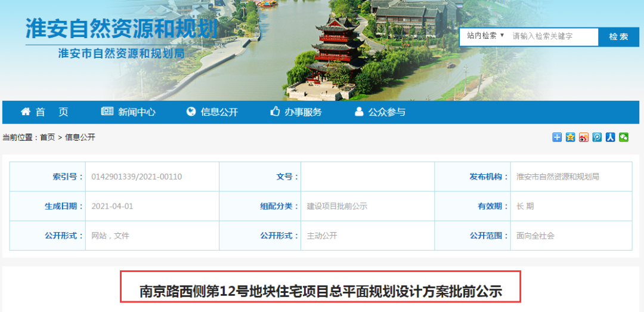The height and width of the screenshot is (312, 644).
Task: Click the 索引号 label cell
Action: pos(48,177)
